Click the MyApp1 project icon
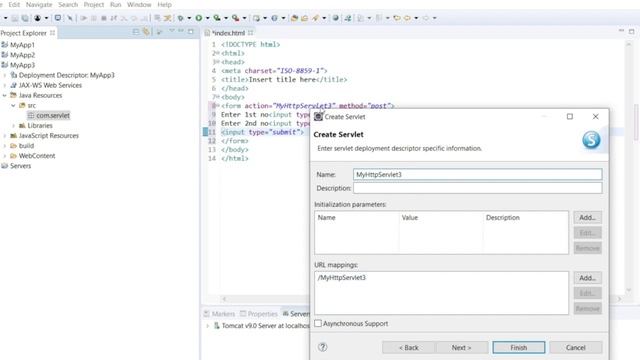Screen dimensions: 640x360 (x=4, y=44)
